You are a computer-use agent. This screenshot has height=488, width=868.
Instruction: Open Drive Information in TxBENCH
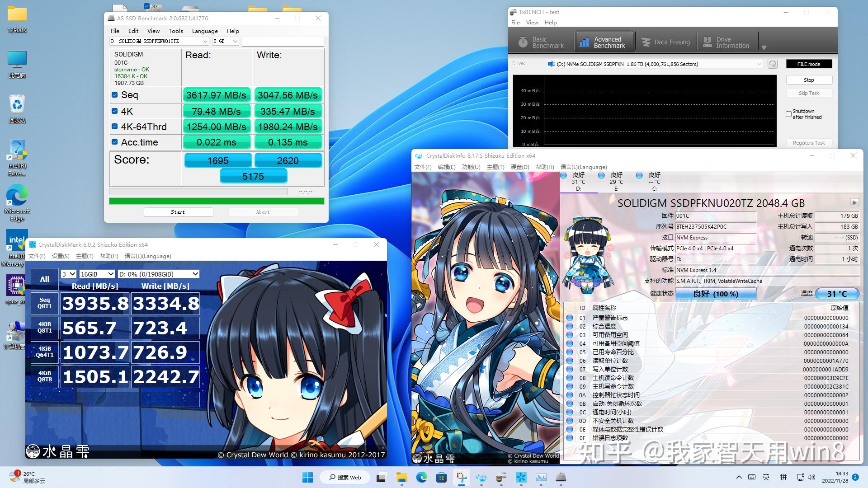(x=727, y=42)
